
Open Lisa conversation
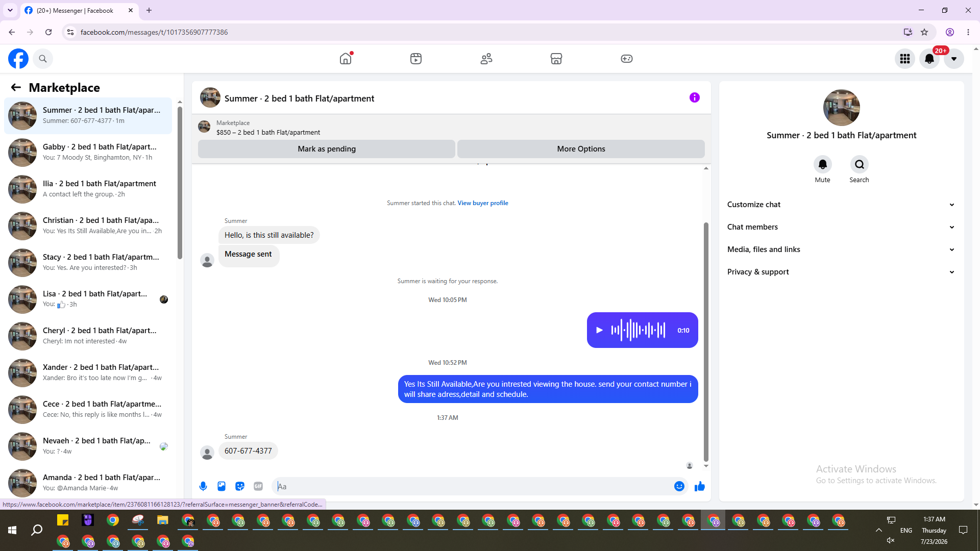88,299
